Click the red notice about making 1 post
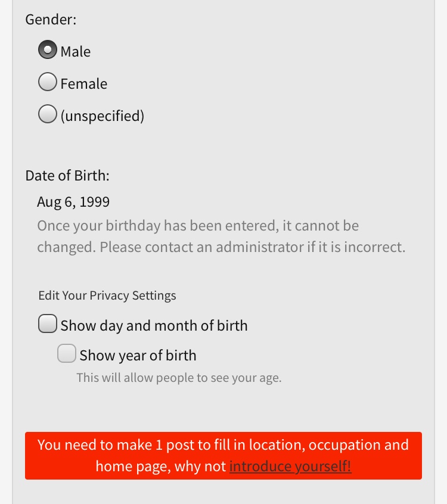Screen dimensions: 447x504 pyautogui.click(x=223, y=456)
